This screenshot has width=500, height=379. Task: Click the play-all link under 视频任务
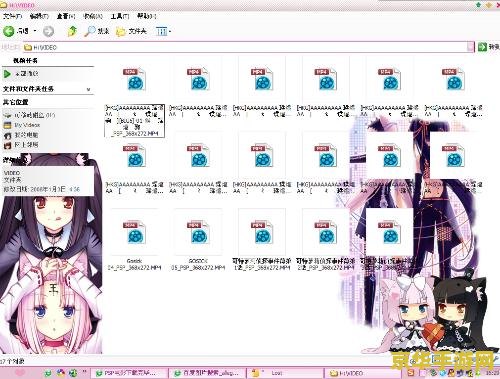21,74
